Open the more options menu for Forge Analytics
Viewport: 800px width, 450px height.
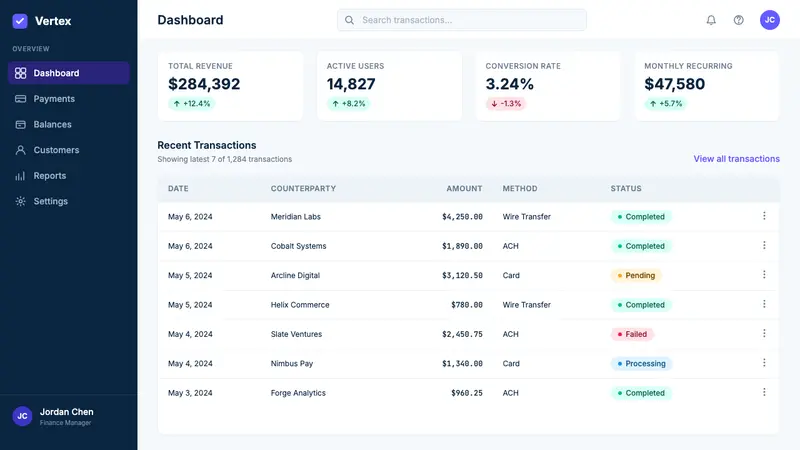coord(764,392)
